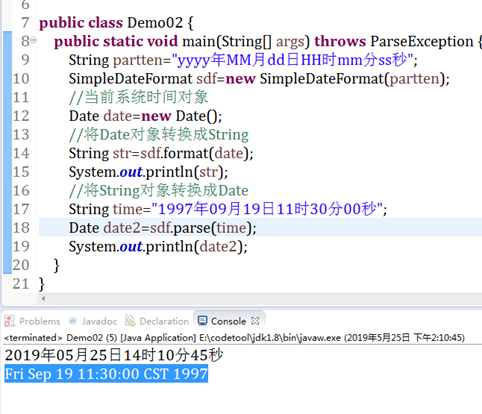Switch to the Declaration tab
The image size is (482, 414).
coord(157,321)
